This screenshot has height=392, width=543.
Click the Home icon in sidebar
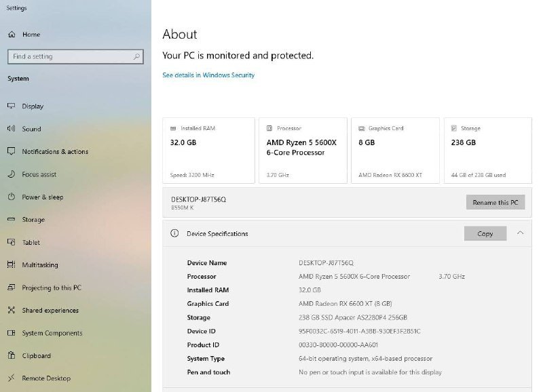tap(12, 35)
